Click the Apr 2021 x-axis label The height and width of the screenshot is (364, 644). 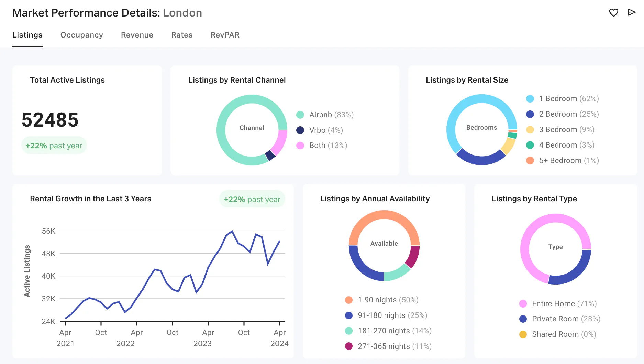point(65,338)
